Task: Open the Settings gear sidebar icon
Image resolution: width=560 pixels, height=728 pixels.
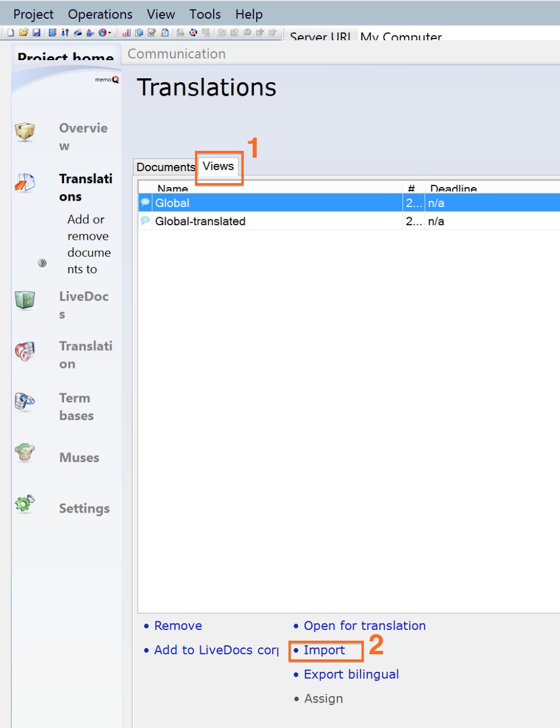Action: 25,503
